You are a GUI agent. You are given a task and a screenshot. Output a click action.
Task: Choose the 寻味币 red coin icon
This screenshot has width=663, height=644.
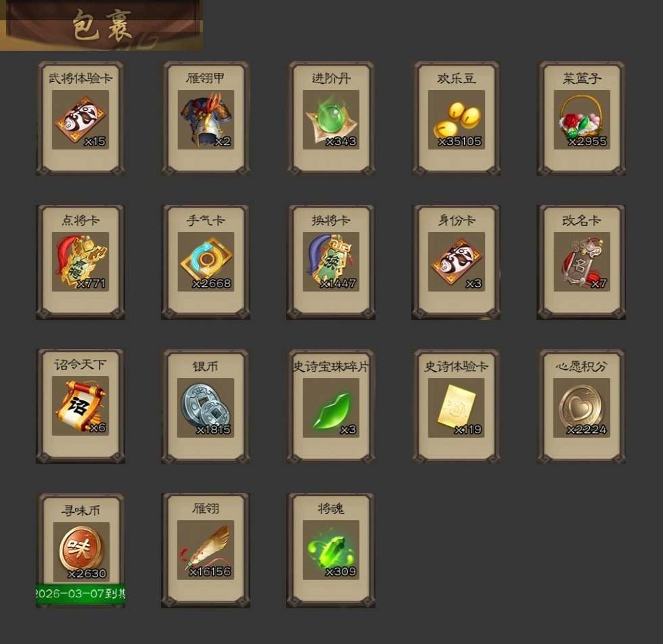click(x=81, y=552)
